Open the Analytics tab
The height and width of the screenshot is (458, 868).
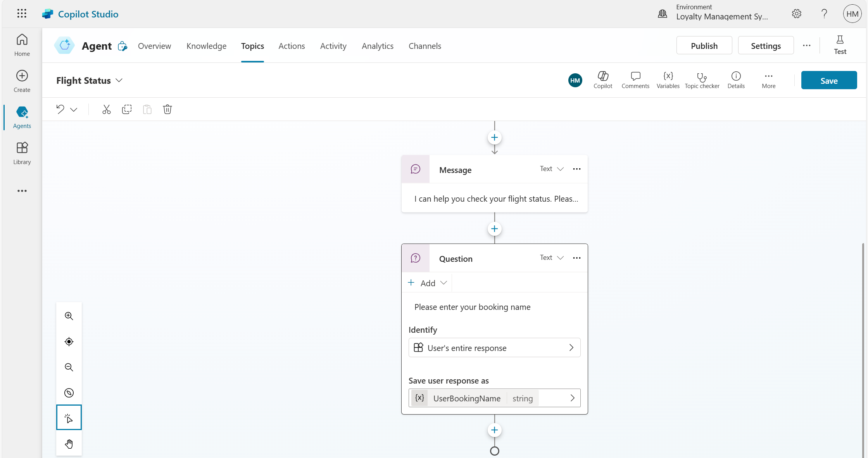coord(377,46)
